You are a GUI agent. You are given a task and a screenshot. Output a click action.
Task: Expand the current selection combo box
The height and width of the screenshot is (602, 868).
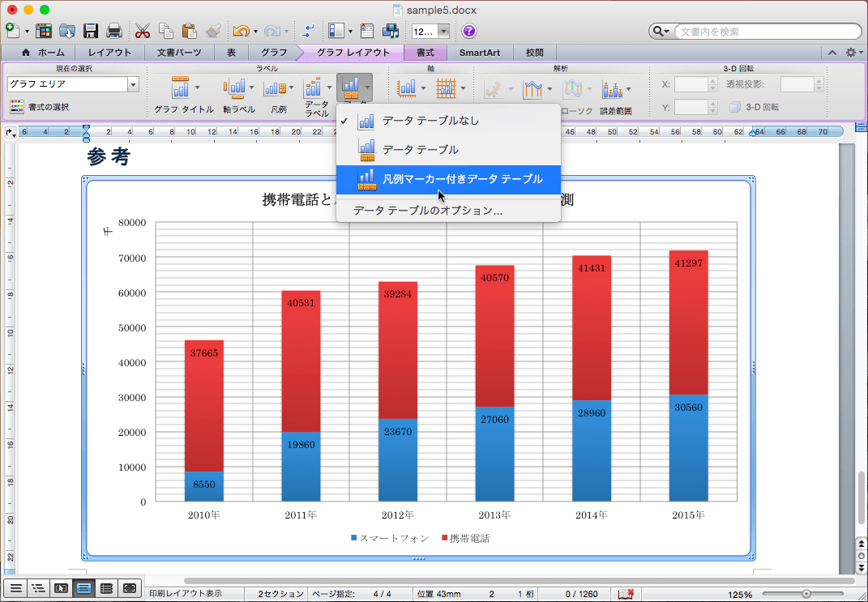[x=133, y=84]
